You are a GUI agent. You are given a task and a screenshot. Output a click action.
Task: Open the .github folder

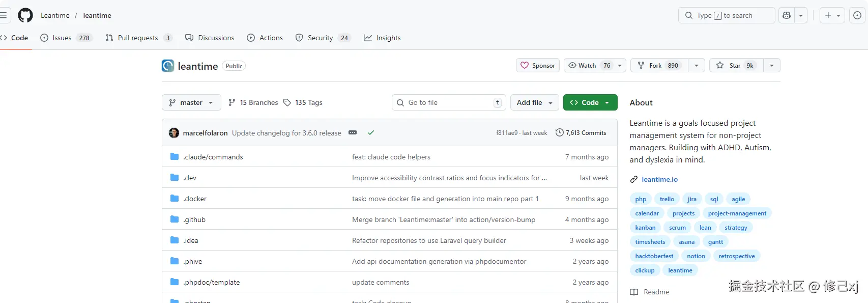194,219
